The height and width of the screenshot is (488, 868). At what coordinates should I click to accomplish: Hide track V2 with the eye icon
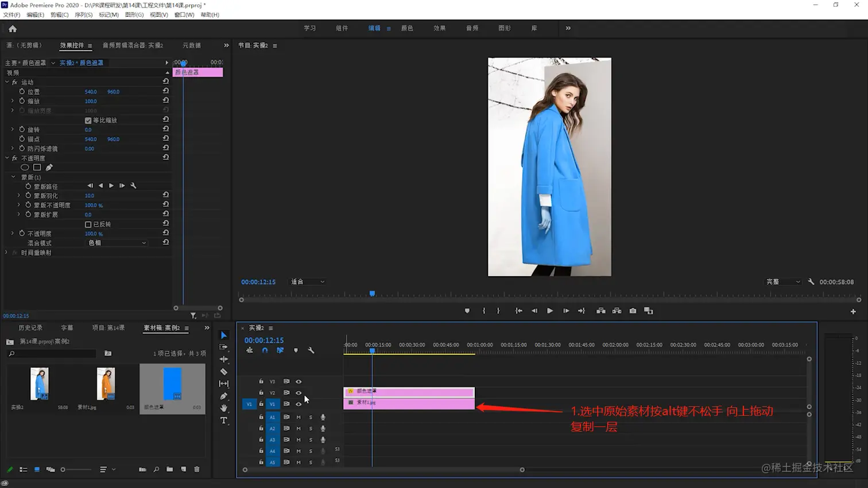(299, 393)
